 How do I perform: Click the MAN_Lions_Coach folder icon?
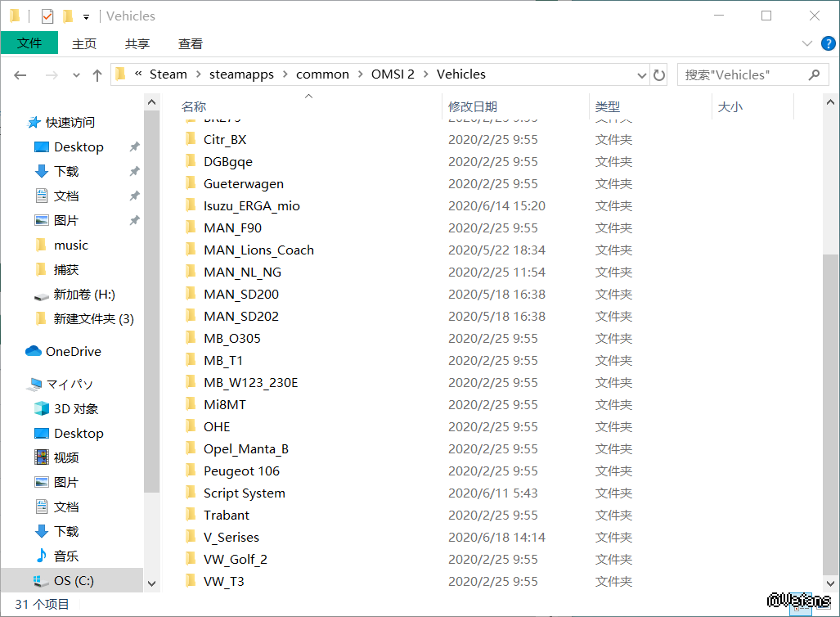(x=191, y=250)
